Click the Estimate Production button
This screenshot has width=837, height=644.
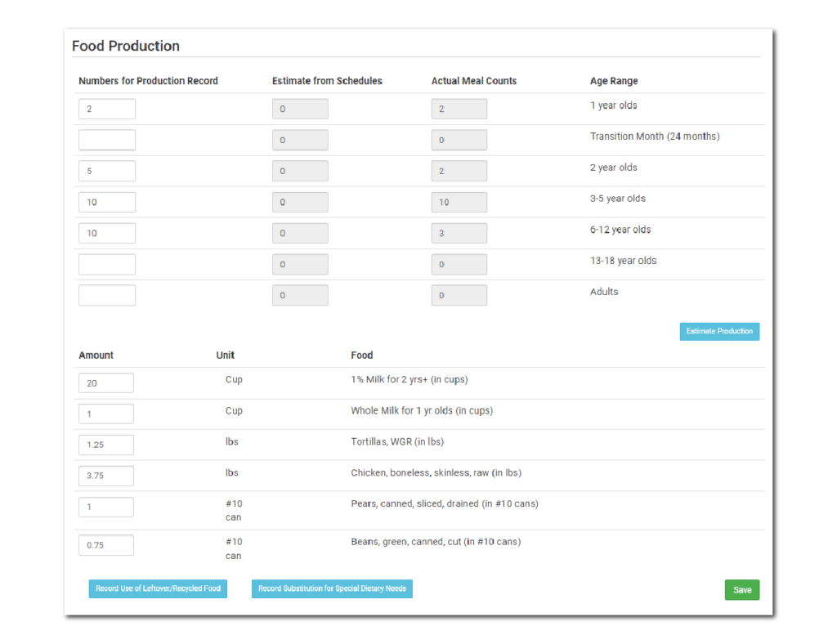718,331
